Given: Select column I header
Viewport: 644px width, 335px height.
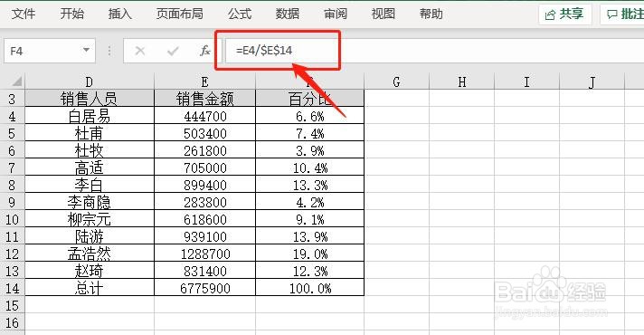Looking at the screenshot, I should (x=526, y=81).
